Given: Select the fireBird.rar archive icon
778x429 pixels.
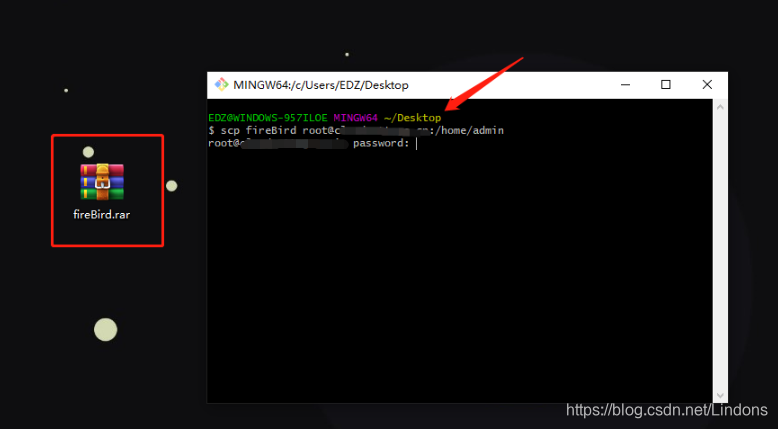Looking at the screenshot, I should pos(102,182).
